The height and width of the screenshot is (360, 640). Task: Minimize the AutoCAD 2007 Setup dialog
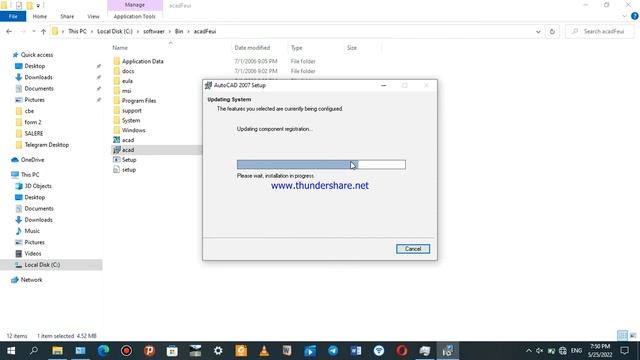click(x=383, y=85)
